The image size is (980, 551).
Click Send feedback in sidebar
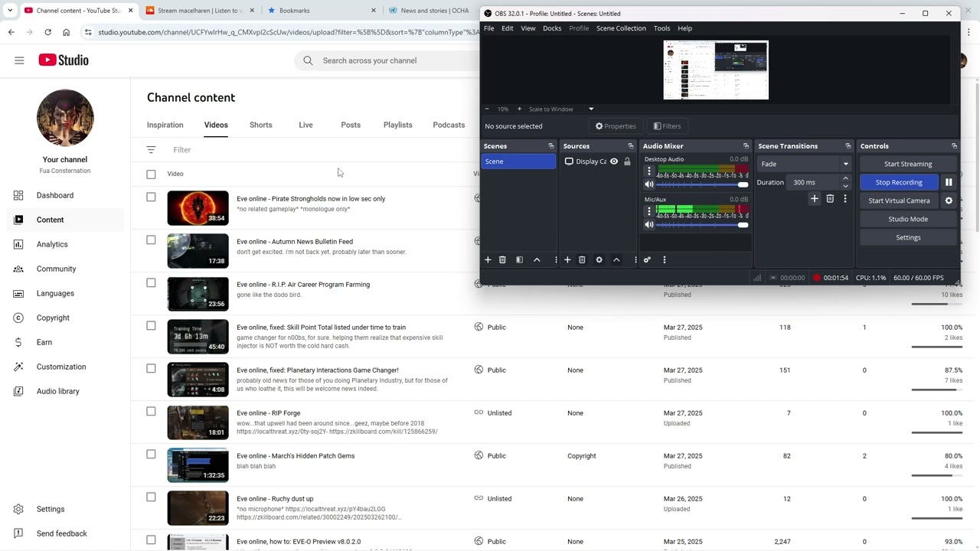coord(62,533)
